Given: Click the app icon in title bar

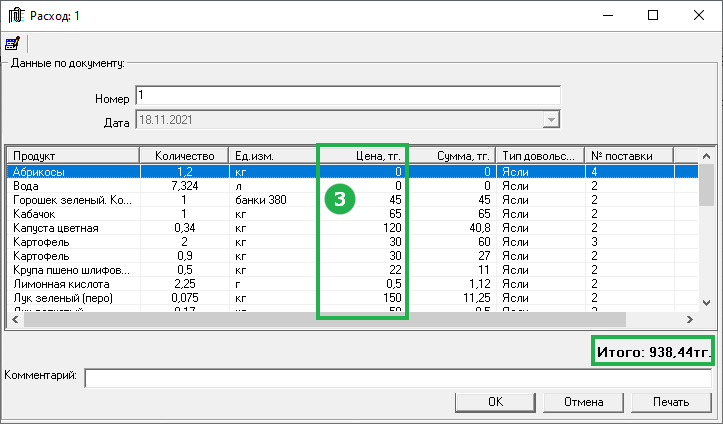Looking at the screenshot, I should coord(16,15).
